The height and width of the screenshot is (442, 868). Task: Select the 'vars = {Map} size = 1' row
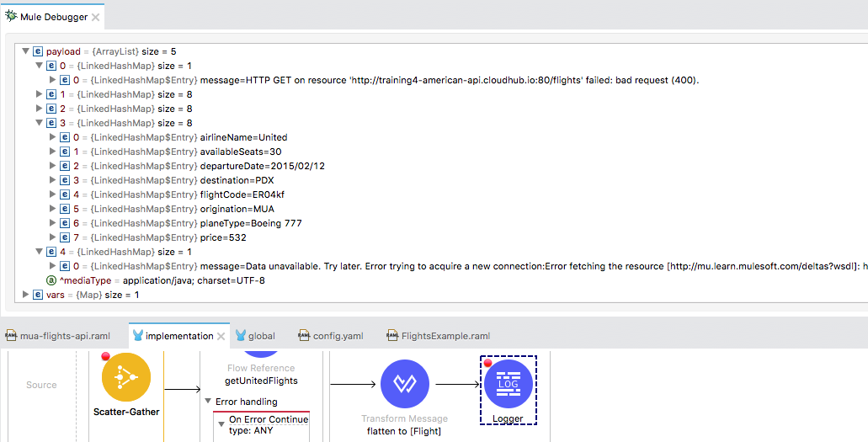pos(80,295)
